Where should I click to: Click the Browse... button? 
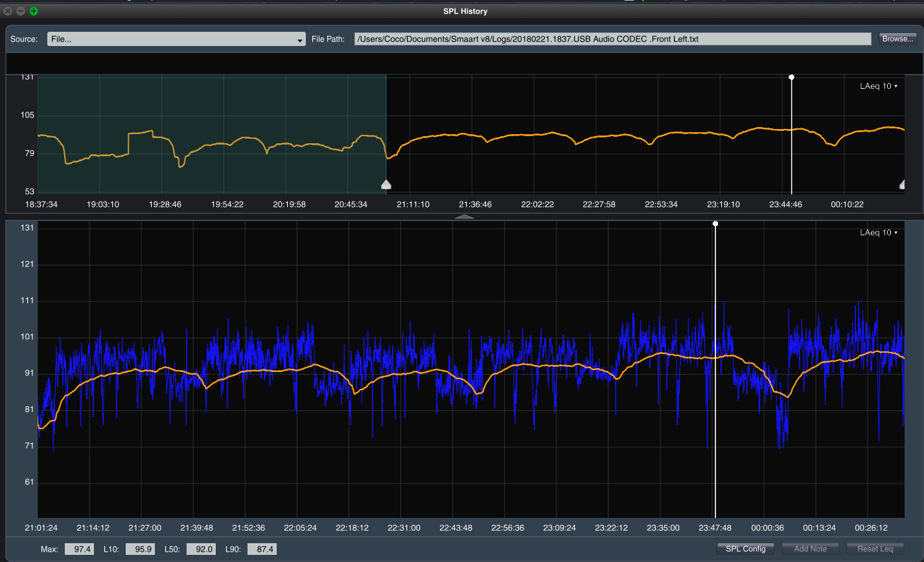pos(898,39)
